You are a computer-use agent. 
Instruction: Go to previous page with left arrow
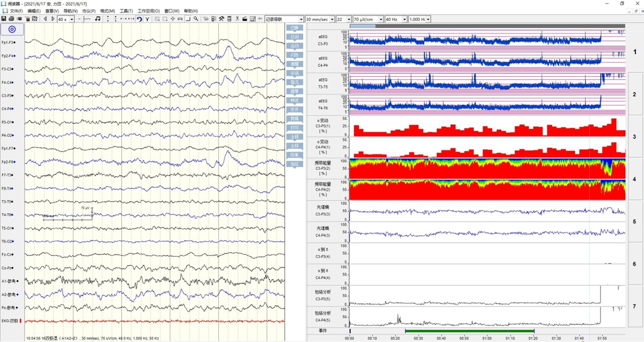coord(45,19)
